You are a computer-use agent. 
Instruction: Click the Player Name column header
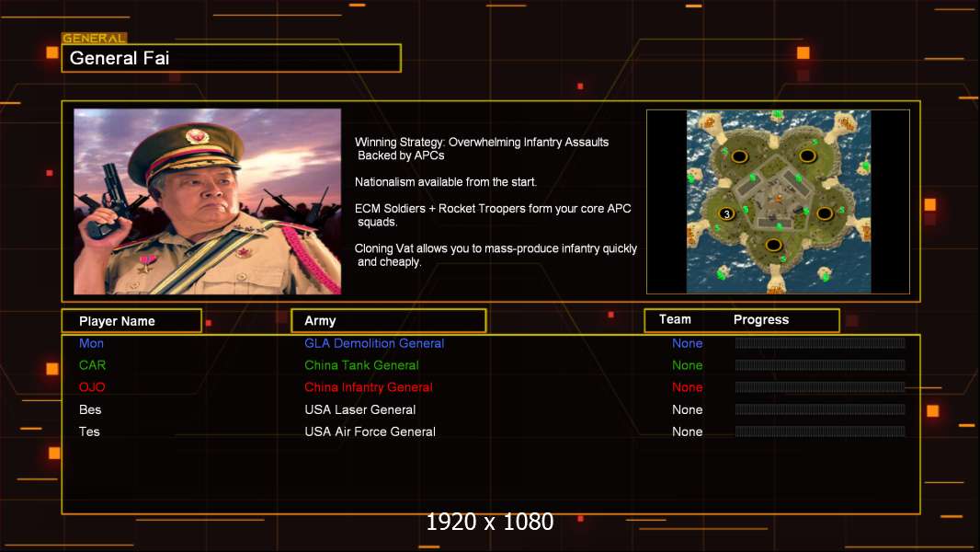[131, 321]
